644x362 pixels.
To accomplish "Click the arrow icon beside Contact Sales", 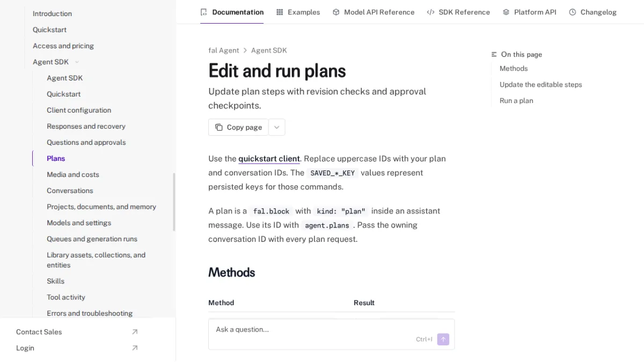I will click(x=135, y=332).
